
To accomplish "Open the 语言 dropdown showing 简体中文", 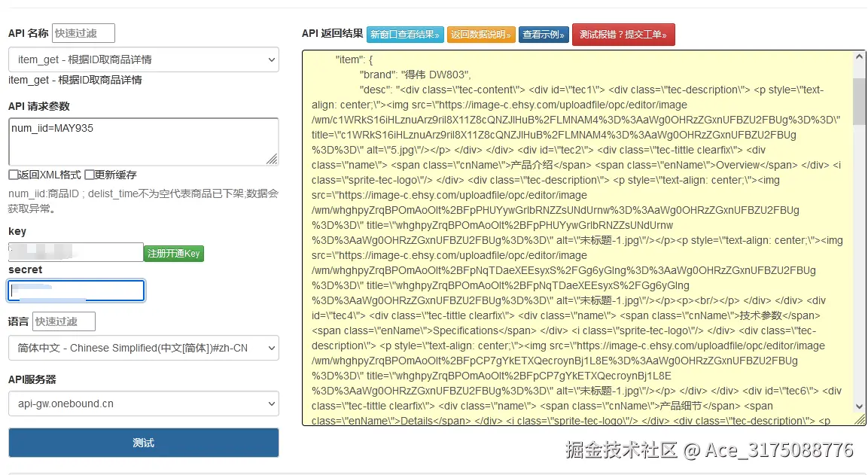I will pos(143,348).
